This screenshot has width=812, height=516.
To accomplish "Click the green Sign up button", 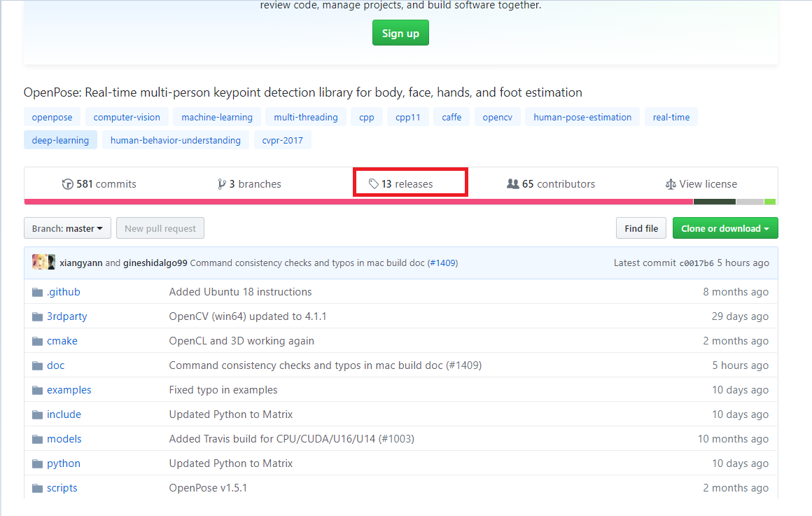I will click(400, 33).
